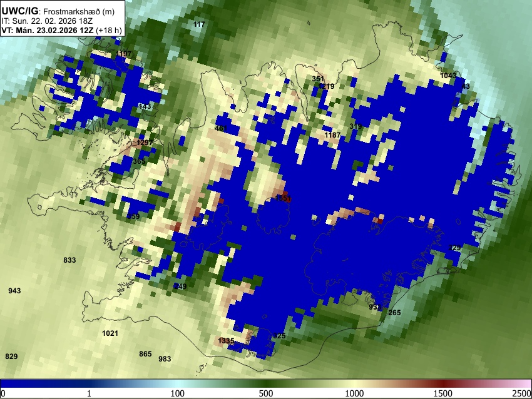Click the colorbar tick label 100
The image size is (532, 399).
click(177, 393)
